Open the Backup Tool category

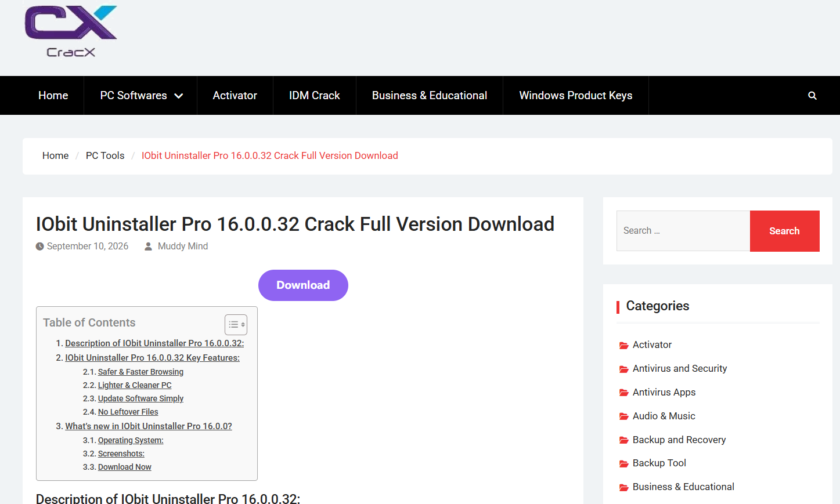point(659,463)
